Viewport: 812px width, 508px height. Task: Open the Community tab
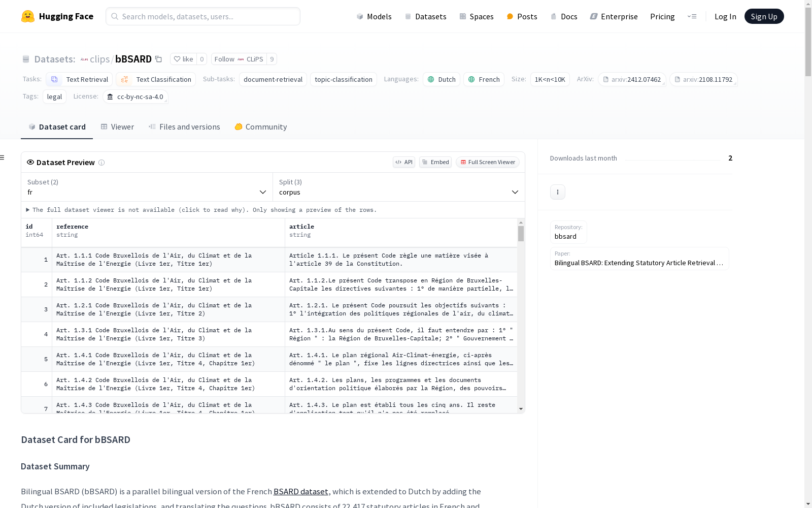point(261,127)
